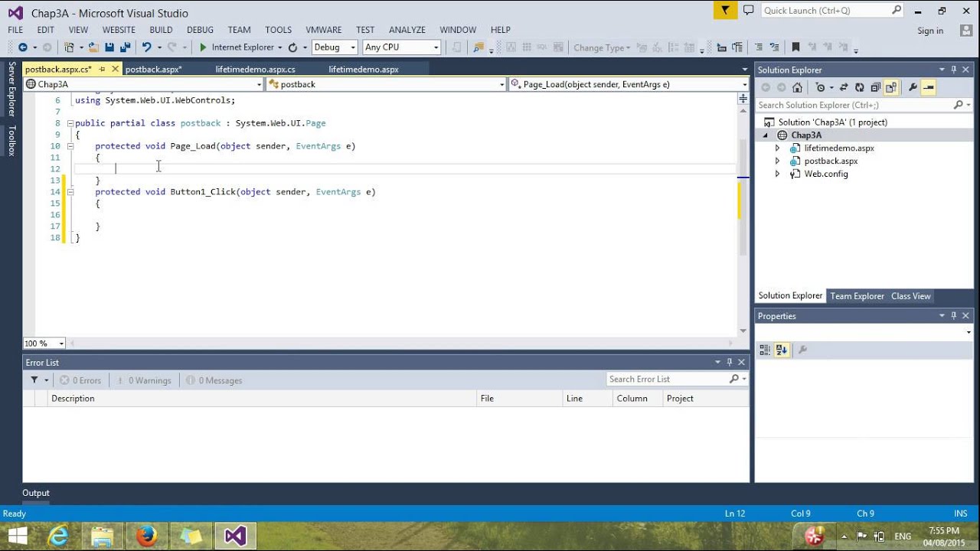
Task: Toggle Categorized view in Properties panel
Action: (765, 350)
